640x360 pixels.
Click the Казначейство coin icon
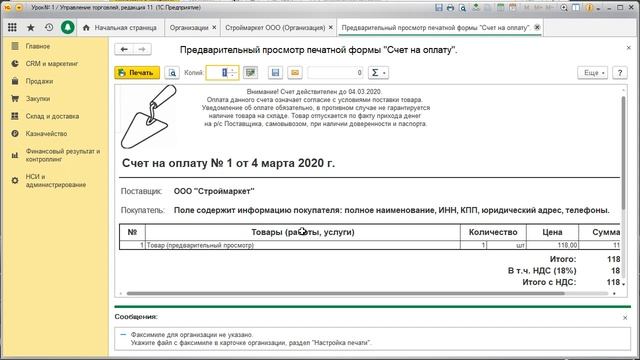pos(15,133)
